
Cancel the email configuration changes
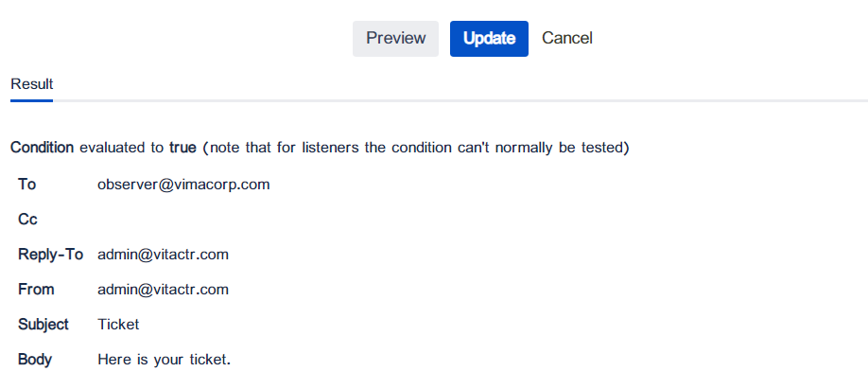pyautogui.click(x=567, y=39)
